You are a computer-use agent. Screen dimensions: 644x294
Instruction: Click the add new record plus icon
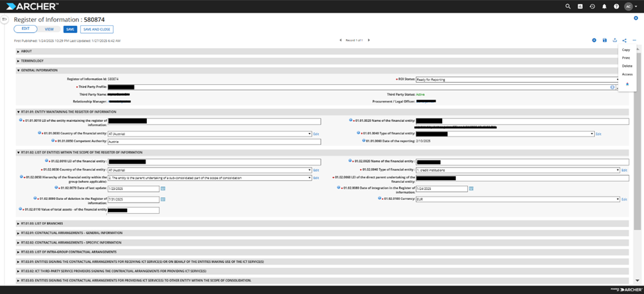coord(594,40)
